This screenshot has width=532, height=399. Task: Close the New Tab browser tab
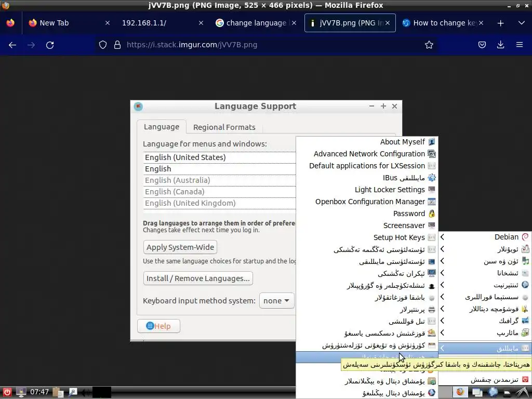coord(108,23)
